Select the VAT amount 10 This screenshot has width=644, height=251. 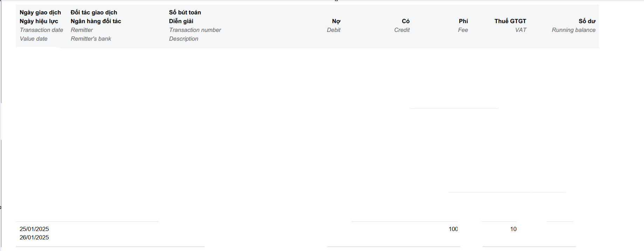[x=513, y=229]
